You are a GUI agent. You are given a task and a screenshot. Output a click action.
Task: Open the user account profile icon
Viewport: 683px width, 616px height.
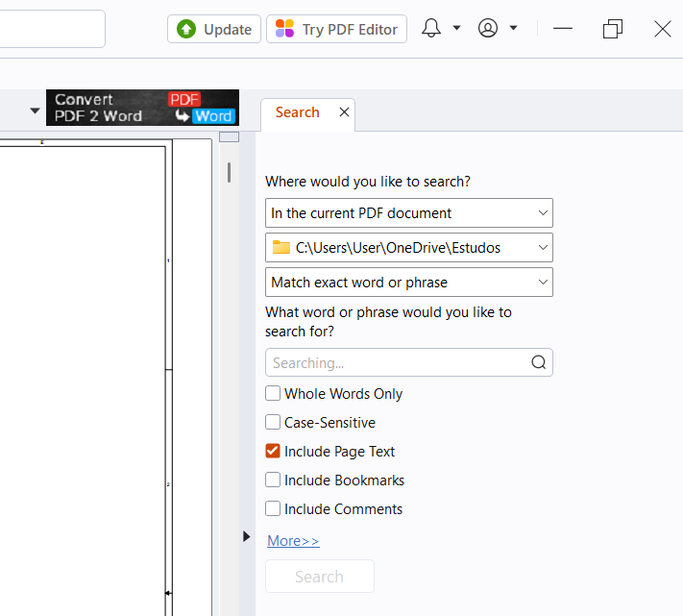tap(488, 29)
